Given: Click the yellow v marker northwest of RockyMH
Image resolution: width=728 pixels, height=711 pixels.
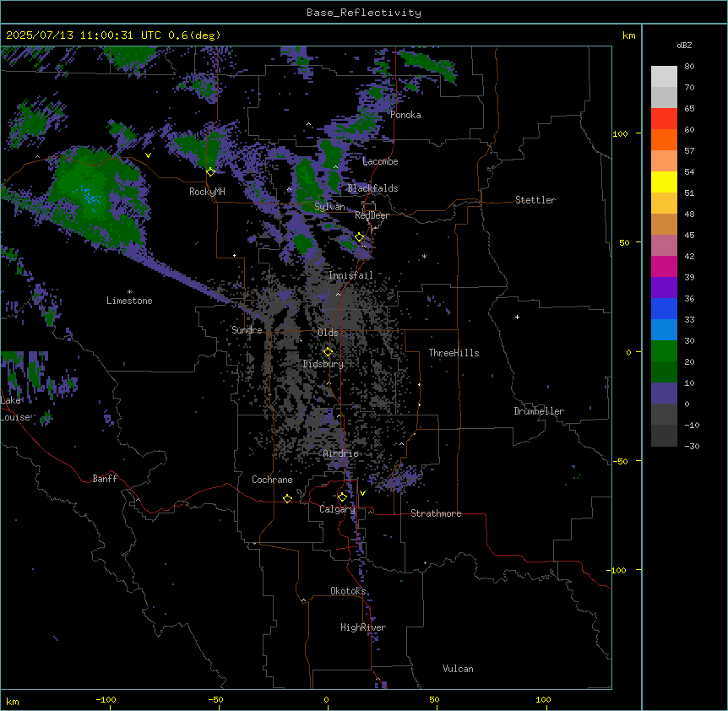Looking at the screenshot, I should tap(148, 155).
